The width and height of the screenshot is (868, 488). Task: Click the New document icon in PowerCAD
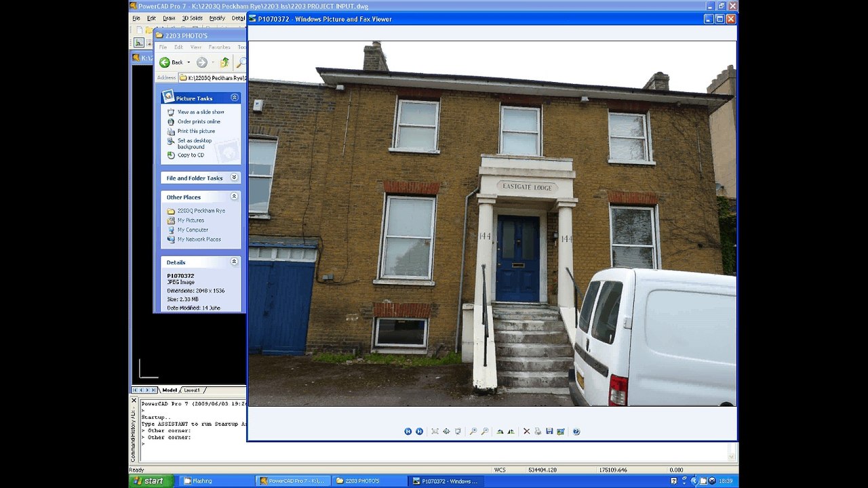(139, 30)
